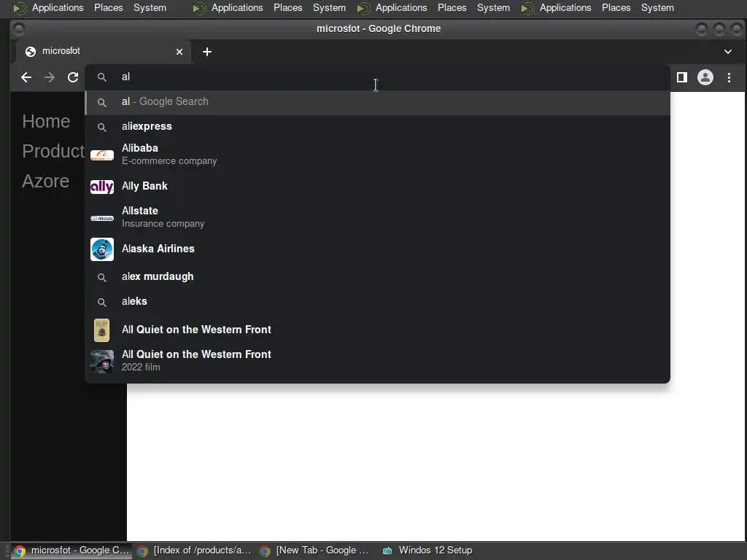This screenshot has height=560, width=747.
Task: Click the forward navigation arrow
Action: (50, 77)
